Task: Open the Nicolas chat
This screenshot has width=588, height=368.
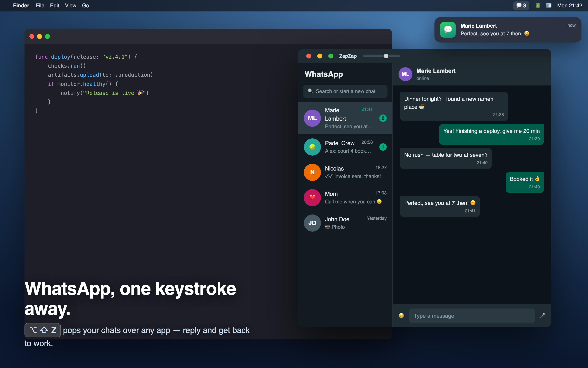Action: [345, 172]
